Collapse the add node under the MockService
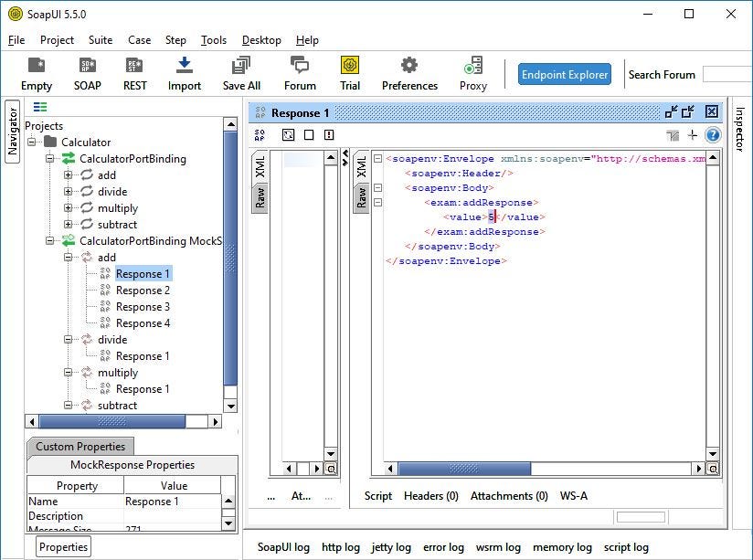This screenshot has width=753, height=560. [x=69, y=257]
